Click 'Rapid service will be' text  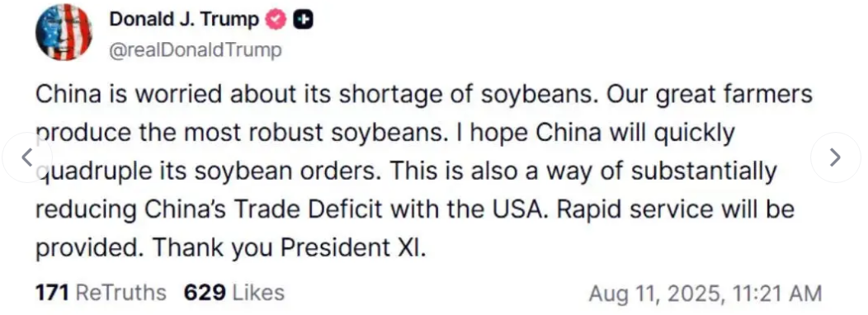[676, 209]
